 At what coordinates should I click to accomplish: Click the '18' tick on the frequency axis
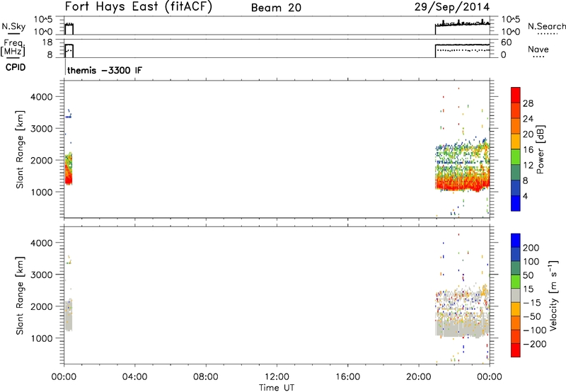47,42
